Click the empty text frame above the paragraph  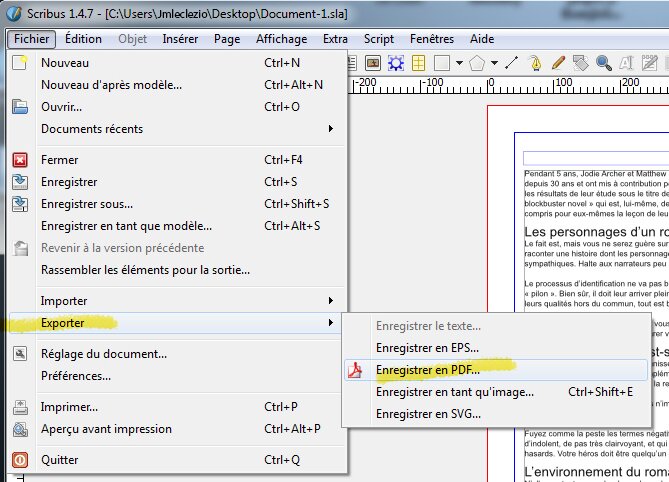pos(596,158)
